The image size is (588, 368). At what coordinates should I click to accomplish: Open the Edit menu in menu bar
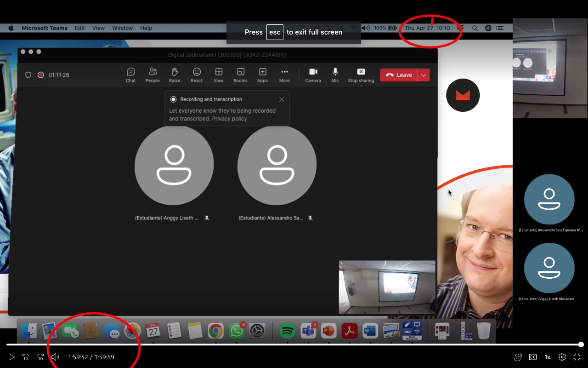80,28
